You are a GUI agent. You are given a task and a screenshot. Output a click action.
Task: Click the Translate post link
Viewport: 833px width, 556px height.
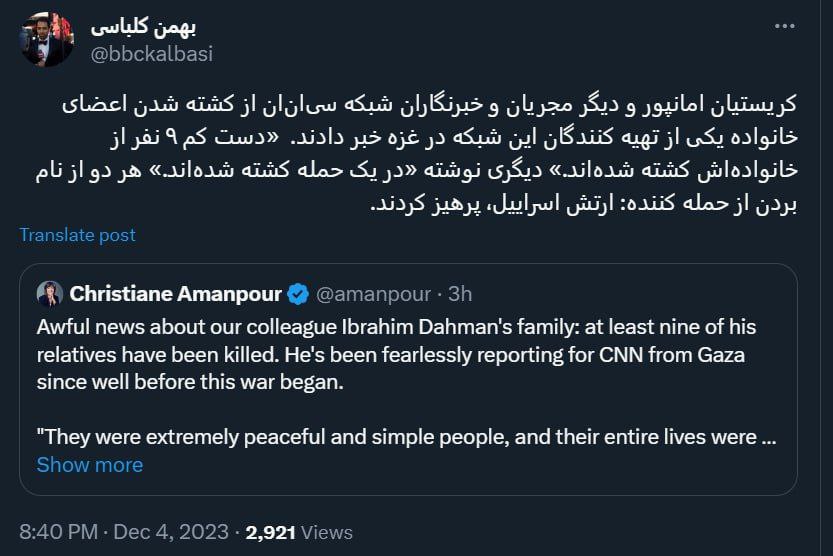[x=78, y=235]
